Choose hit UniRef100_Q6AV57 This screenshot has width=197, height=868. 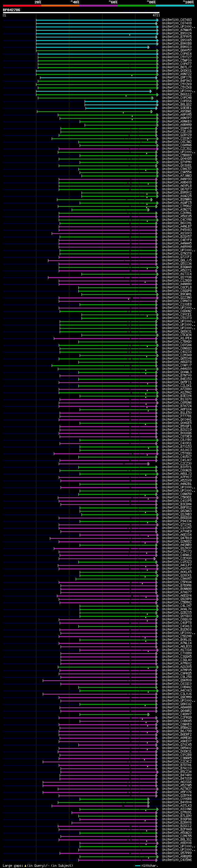tap(177, 50)
